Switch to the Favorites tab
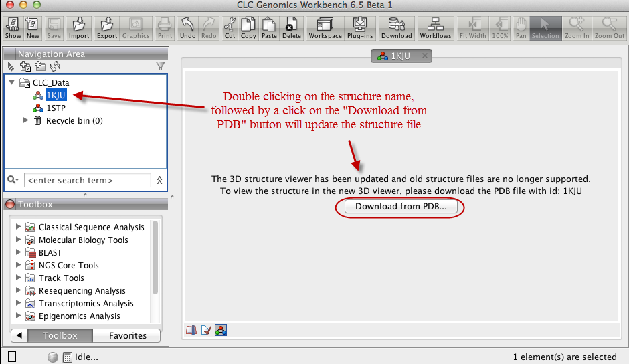The width and height of the screenshot is (629, 364). click(x=127, y=335)
